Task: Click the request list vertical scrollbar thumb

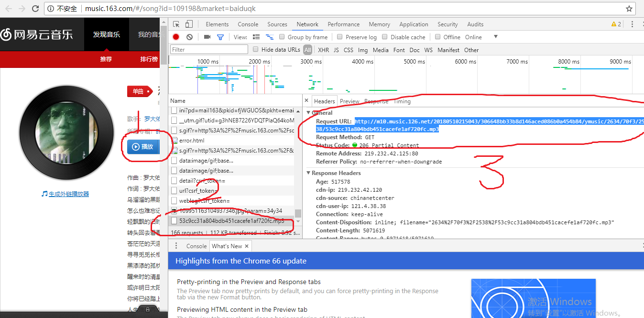Action: point(298,213)
